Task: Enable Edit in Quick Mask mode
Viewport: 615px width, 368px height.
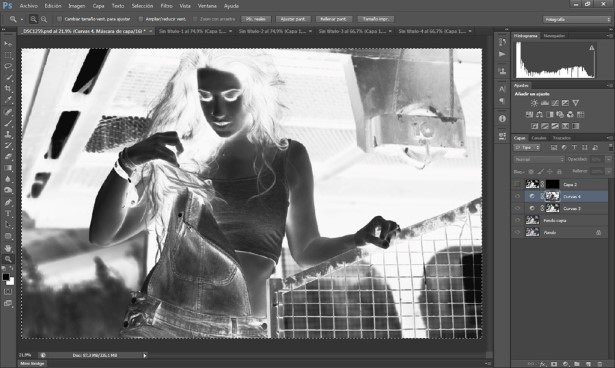Action: pos(8,292)
